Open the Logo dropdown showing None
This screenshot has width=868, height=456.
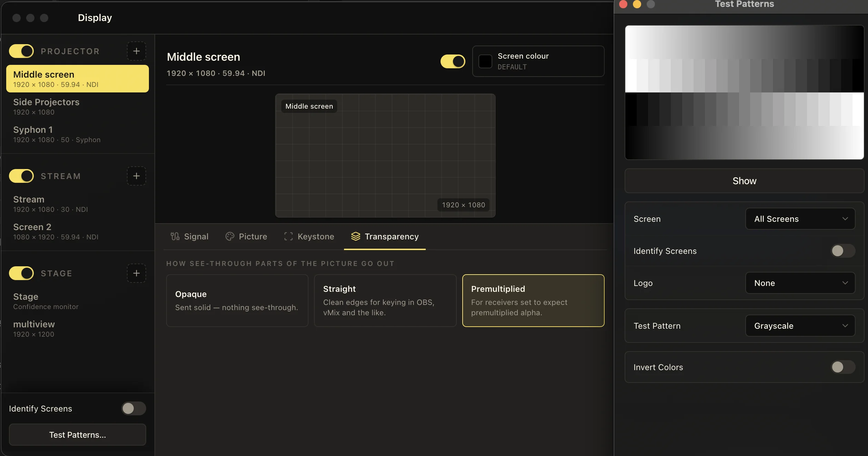[800, 283]
